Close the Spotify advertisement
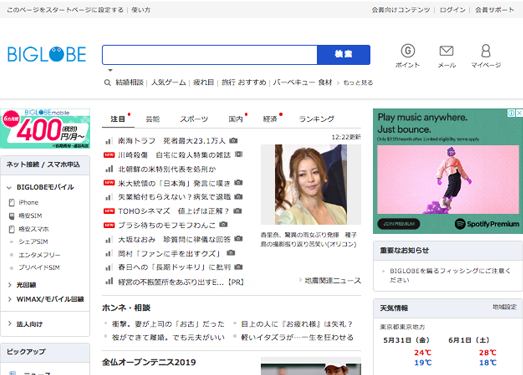The image size is (523, 375). coord(519,113)
